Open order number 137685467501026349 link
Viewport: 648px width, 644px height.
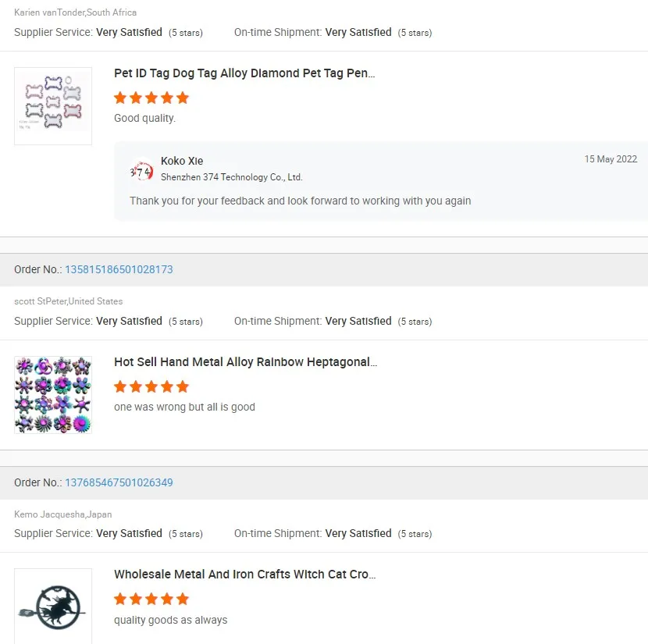119,482
